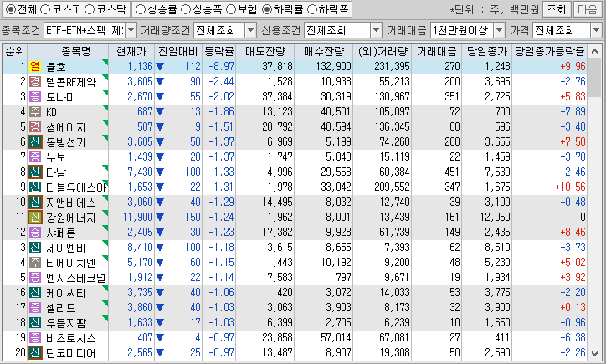Click the down-arrow icon in 강원에너지 row
This screenshot has height=364, width=606.
(x=160, y=218)
